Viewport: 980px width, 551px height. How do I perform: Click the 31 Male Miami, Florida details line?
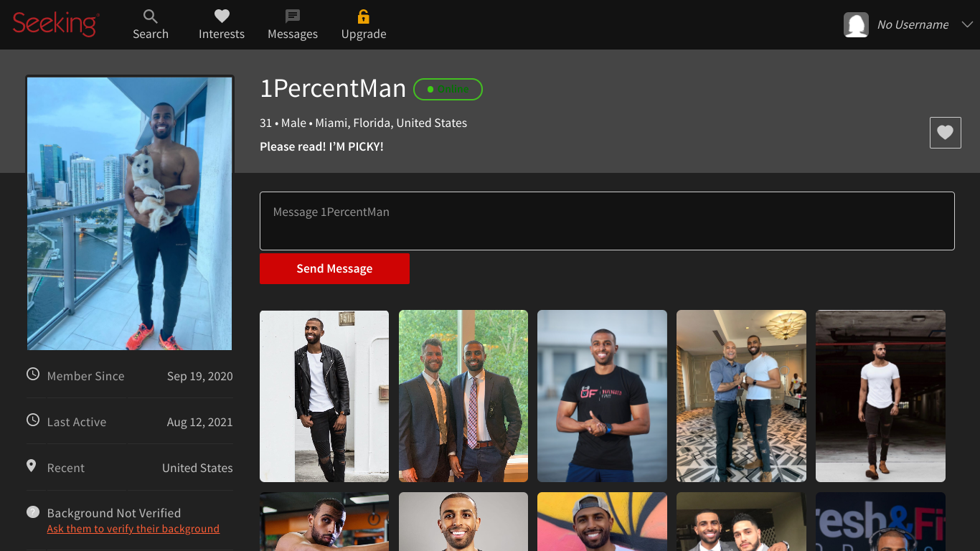pos(363,123)
